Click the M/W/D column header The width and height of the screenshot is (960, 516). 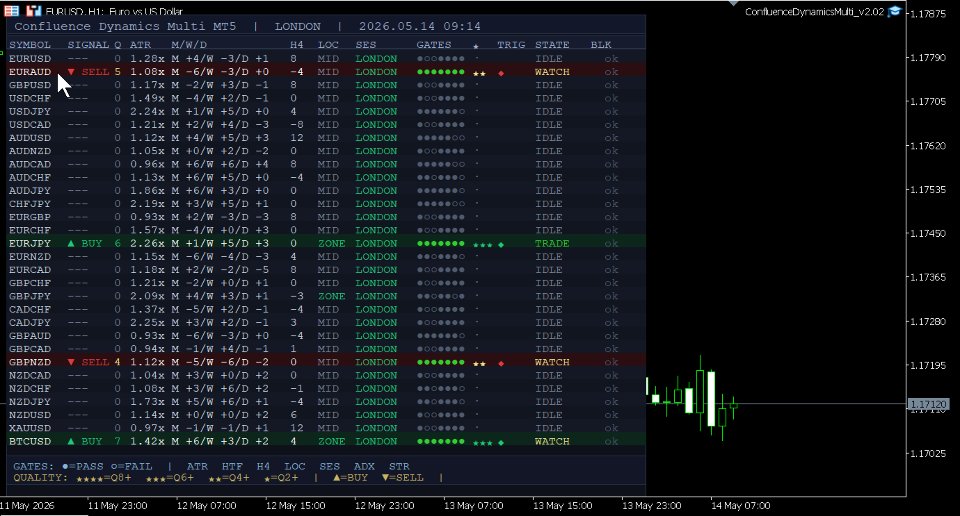[189, 45]
